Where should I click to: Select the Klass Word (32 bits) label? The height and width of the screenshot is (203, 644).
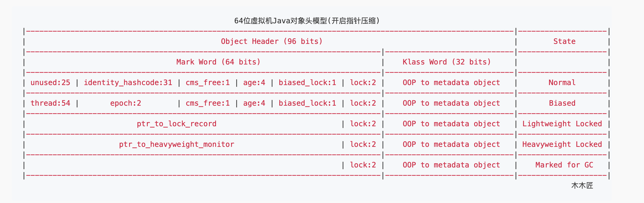point(446,62)
